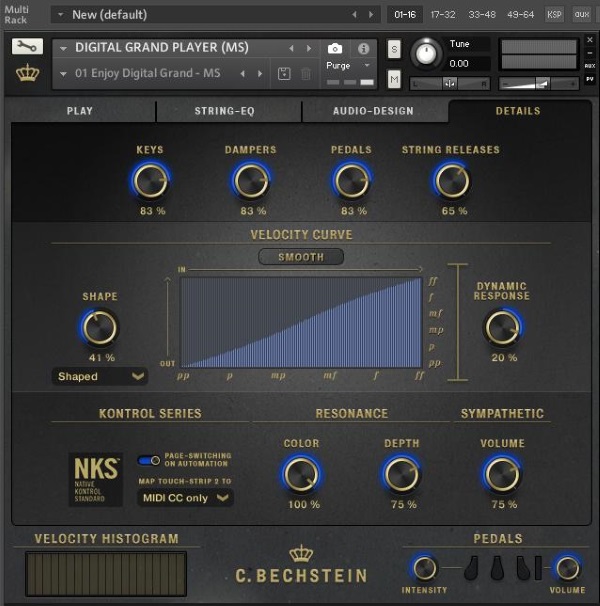The height and width of the screenshot is (606, 600).
Task: Toggle the AUX sends view in instrument header
Action: pos(590,66)
